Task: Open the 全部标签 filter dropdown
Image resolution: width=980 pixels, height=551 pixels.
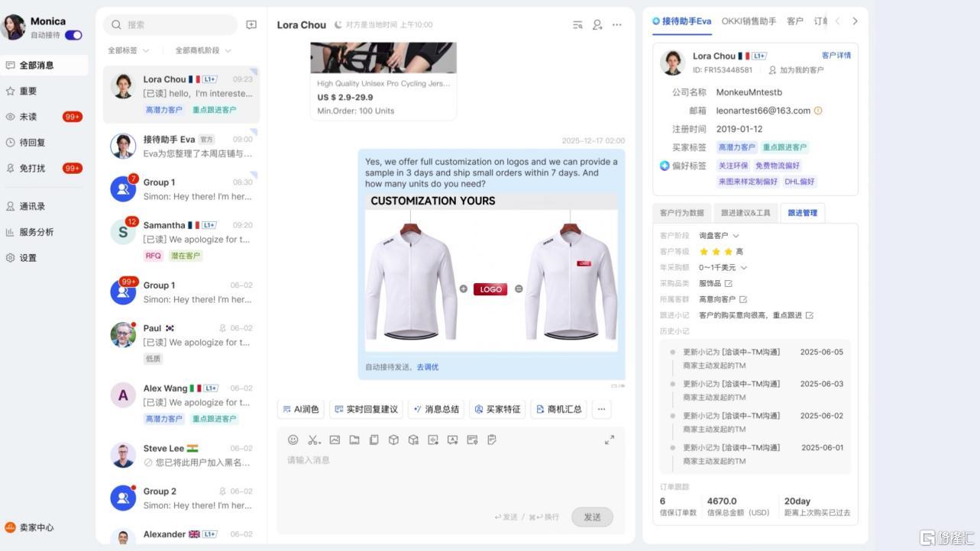Action: coord(128,50)
